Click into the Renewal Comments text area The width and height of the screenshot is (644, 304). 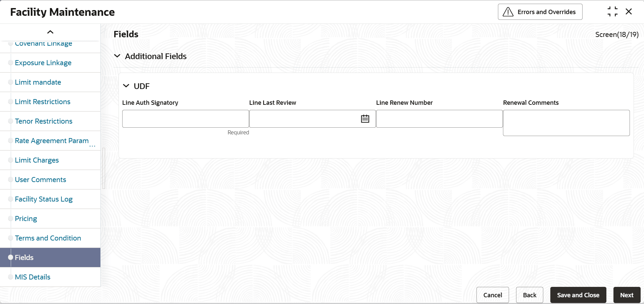click(566, 123)
